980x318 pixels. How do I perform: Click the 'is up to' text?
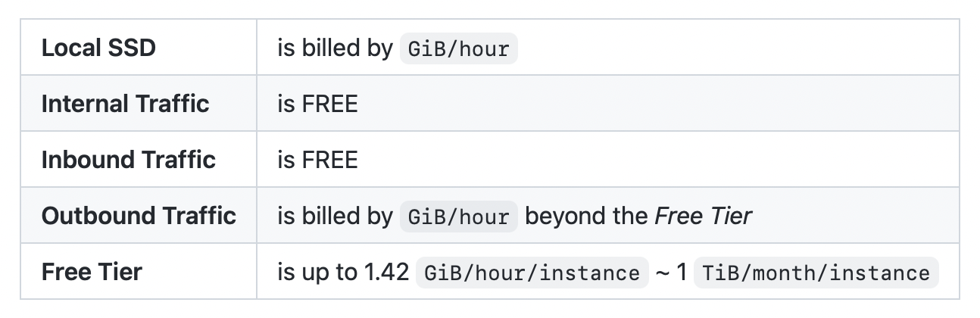pyautogui.click(x=316, y=272)
